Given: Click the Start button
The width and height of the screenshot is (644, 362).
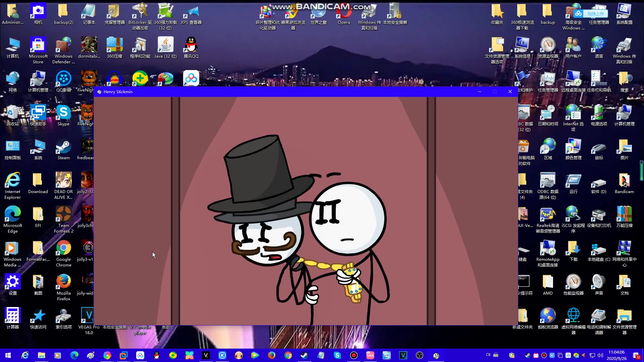Looking at the screenshot, I should [x=7, y=355].
